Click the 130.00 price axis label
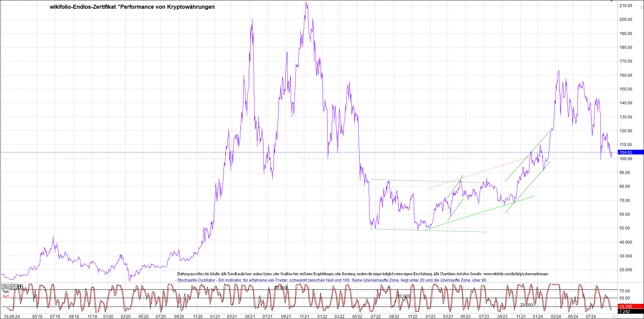 coord(626,117)
